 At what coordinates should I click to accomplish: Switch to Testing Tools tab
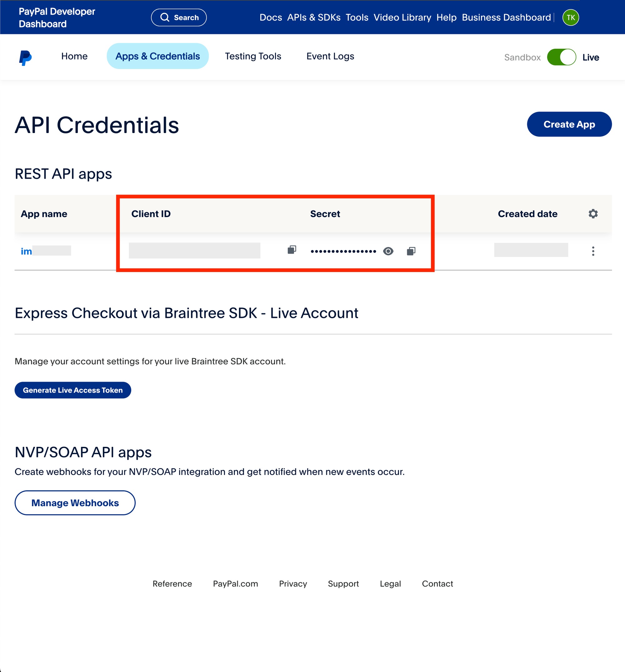click(253, 56)
